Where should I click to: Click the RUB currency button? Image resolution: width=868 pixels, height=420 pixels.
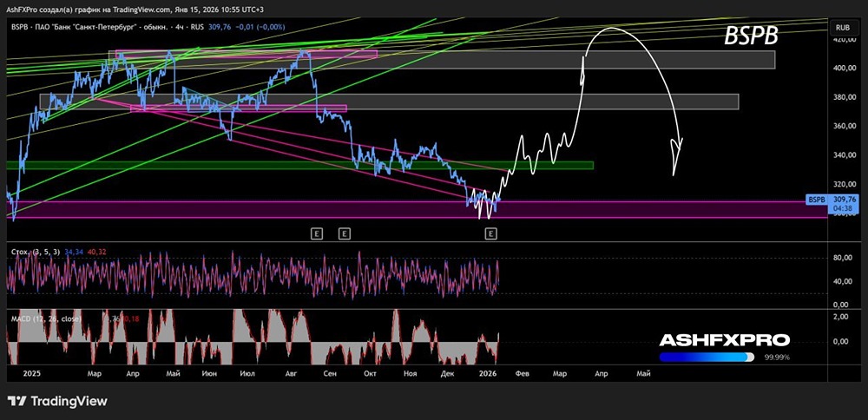click(846, 27)
